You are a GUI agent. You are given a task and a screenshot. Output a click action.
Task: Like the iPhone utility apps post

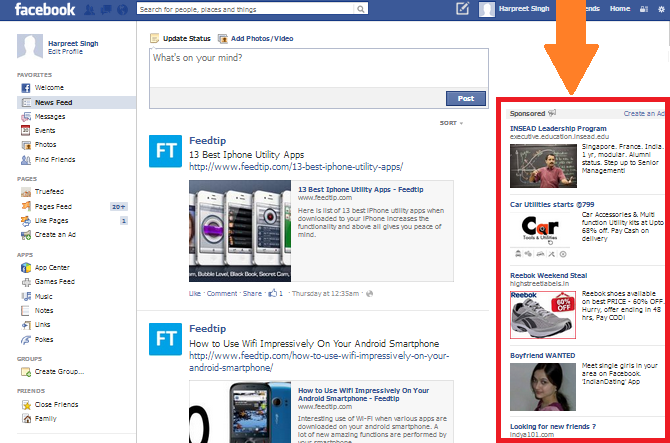click(x=195, y=293)
